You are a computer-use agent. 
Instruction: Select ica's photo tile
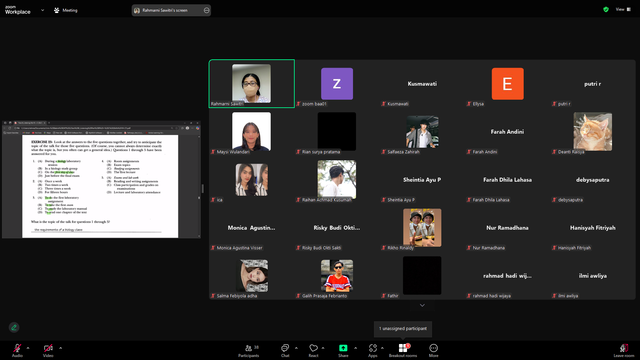coord(252,180)
